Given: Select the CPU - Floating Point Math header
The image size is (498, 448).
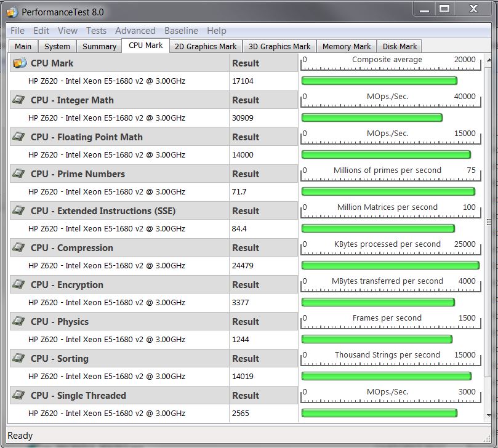Looking at the screenshot, I should pyautogui.click(x=119, y=137).
